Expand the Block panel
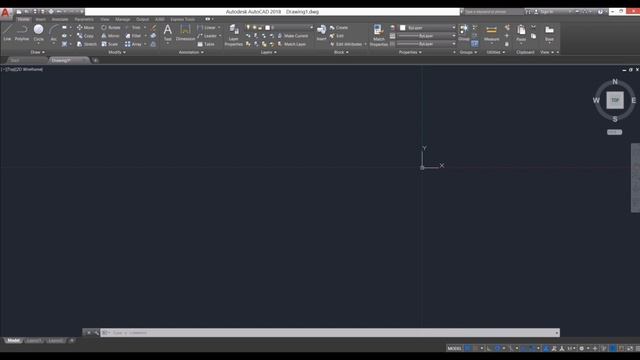640x360 pixels. coord(341,52)
